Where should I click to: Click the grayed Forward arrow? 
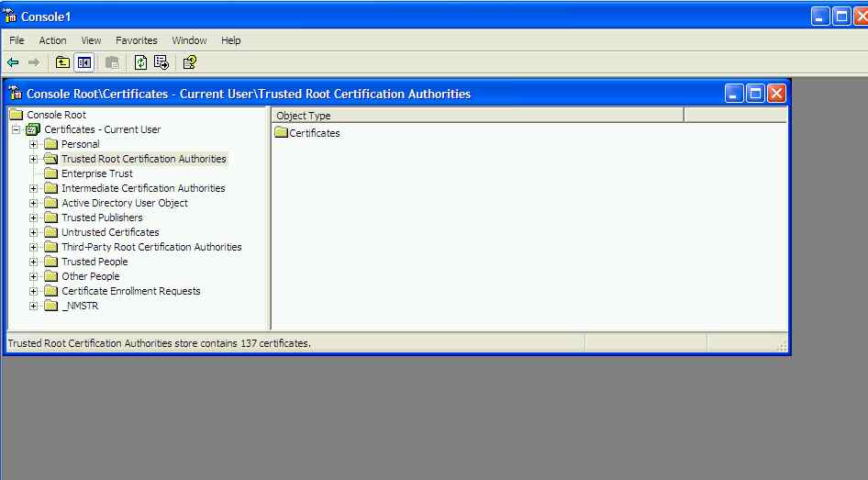pyautogui.click(x=34, y=62)
